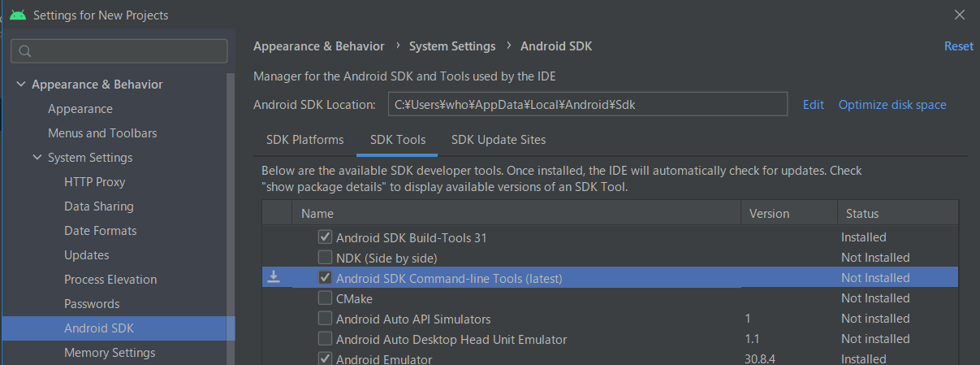Uncheck Android SDK Build-Tools 31

click(x=326, y=237)
